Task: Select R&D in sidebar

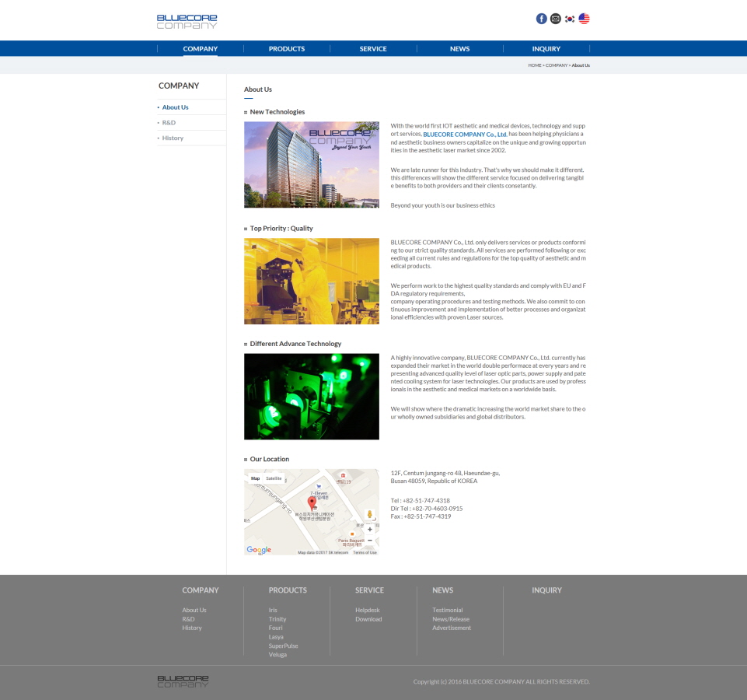Action: coord(169,123)
